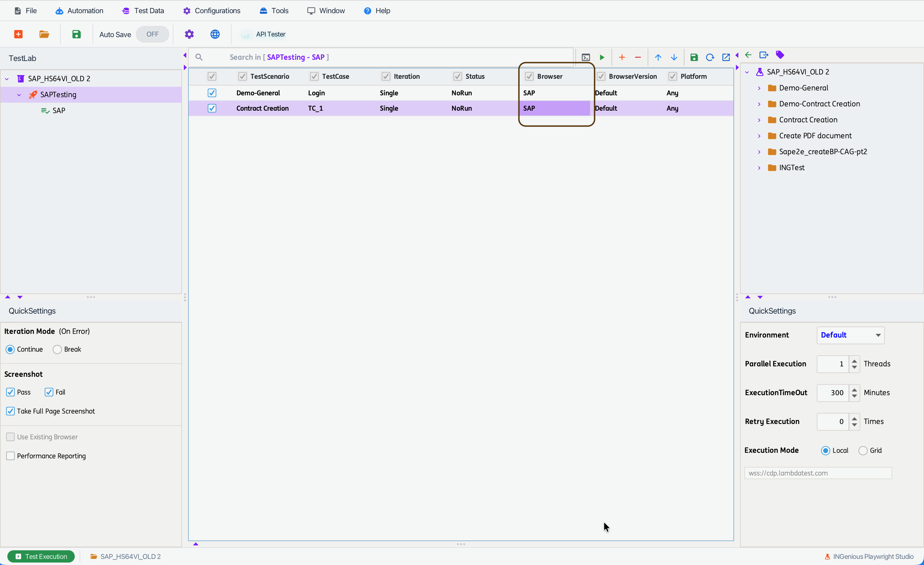Open the Help menu

(377, 10)
